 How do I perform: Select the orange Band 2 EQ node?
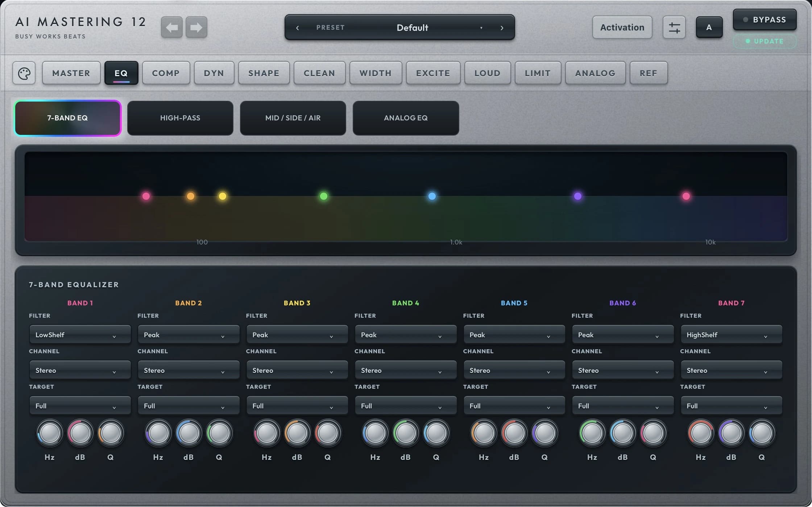pos(191,196)
